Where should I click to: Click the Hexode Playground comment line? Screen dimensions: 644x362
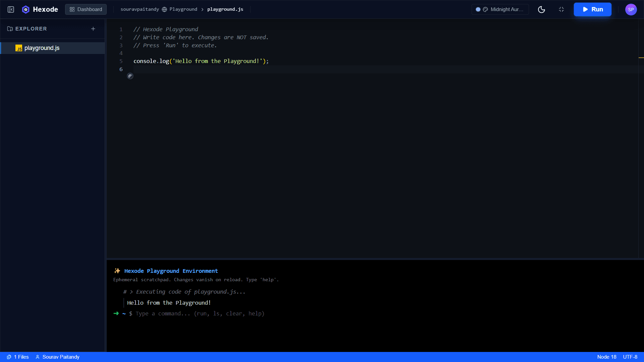pos(166,29)
